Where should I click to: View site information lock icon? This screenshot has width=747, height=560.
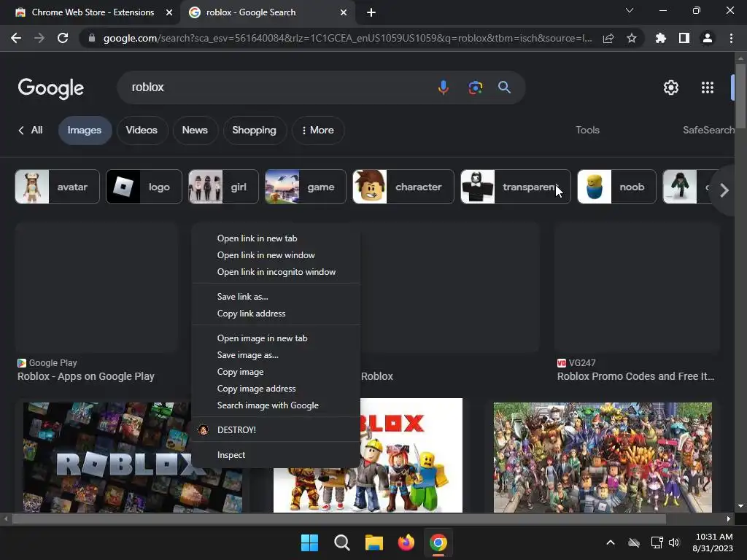click(92, 38)
